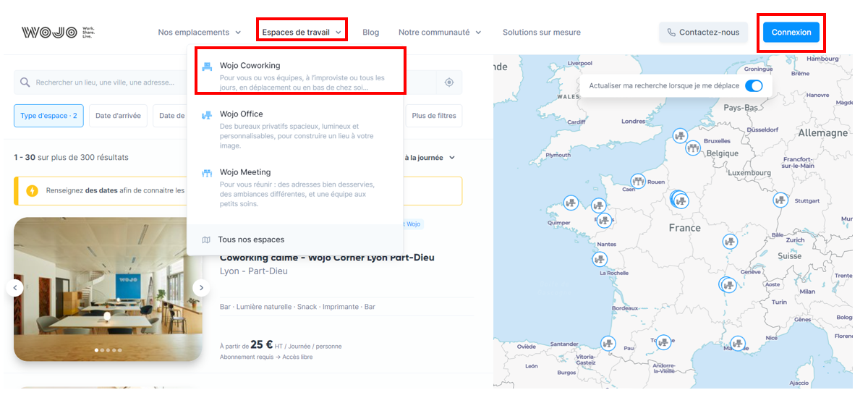Click the map icon beside Tous nos espaces

click(x=206, y=239)
